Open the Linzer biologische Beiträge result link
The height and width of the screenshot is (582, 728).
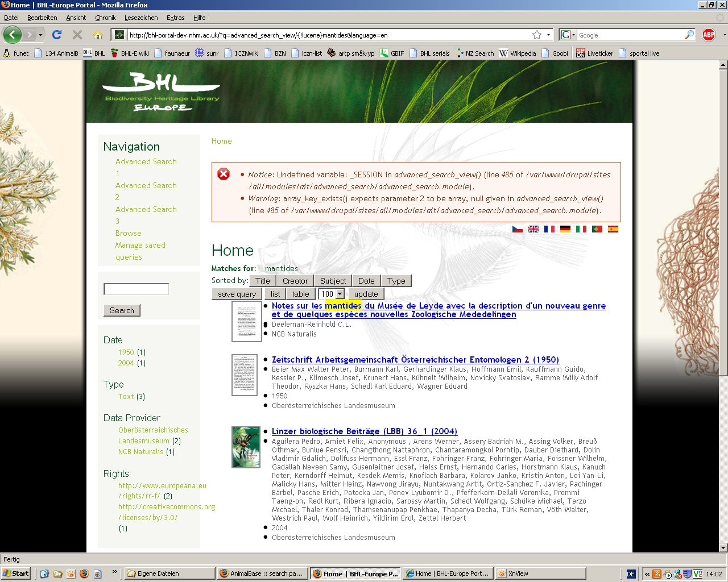(x=364, y=431)
